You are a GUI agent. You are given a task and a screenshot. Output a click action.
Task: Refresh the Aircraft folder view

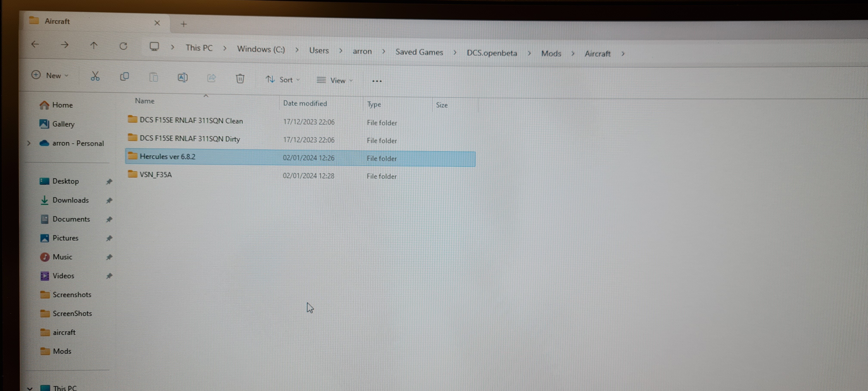tap(123, 46)
